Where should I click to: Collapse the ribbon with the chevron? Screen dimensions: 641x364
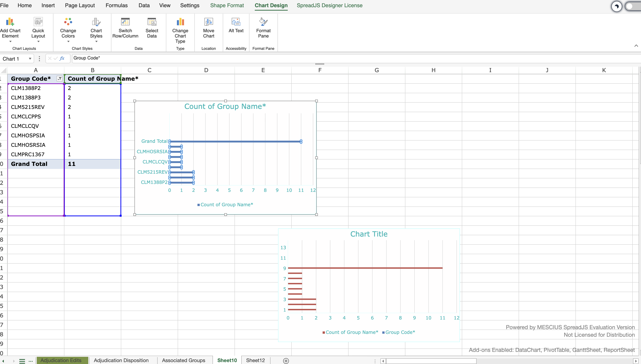[636, 46]
